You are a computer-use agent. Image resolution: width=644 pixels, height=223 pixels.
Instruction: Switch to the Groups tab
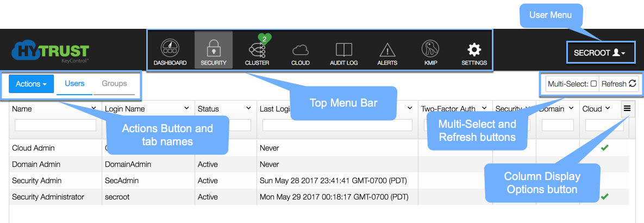(114, 84)
